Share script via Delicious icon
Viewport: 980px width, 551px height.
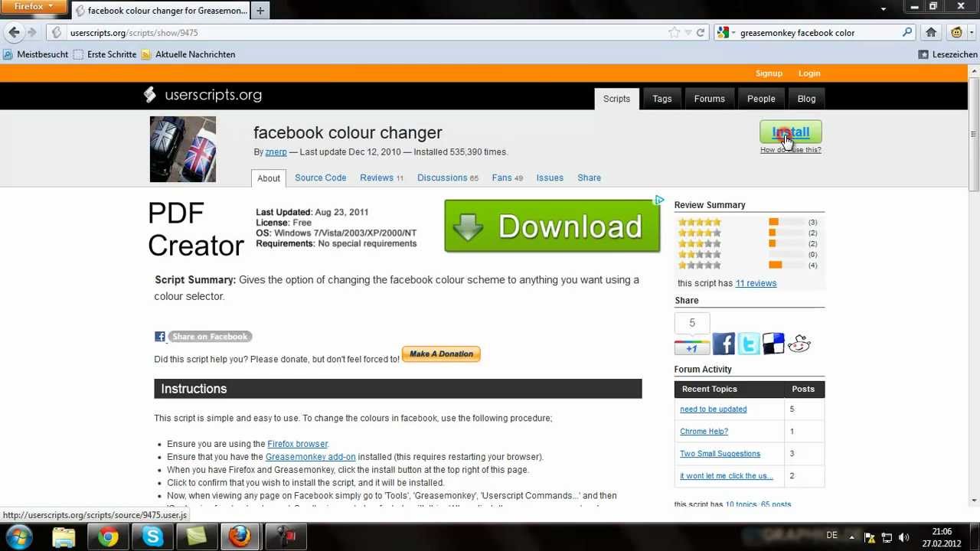click(x=773, y=344)
